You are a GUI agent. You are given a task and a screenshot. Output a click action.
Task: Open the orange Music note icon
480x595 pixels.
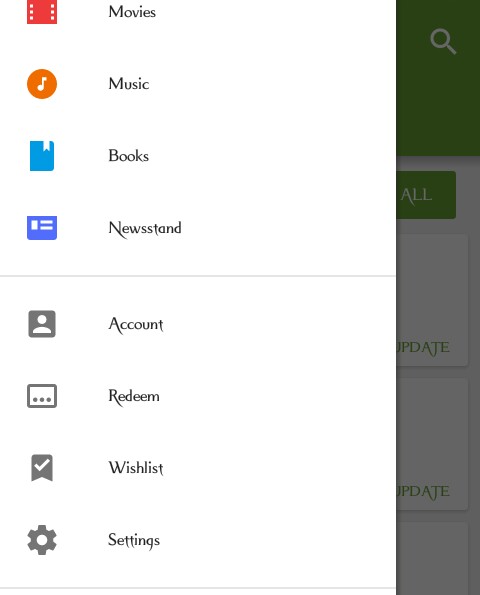pyautogui.click(x=42, y=84)
